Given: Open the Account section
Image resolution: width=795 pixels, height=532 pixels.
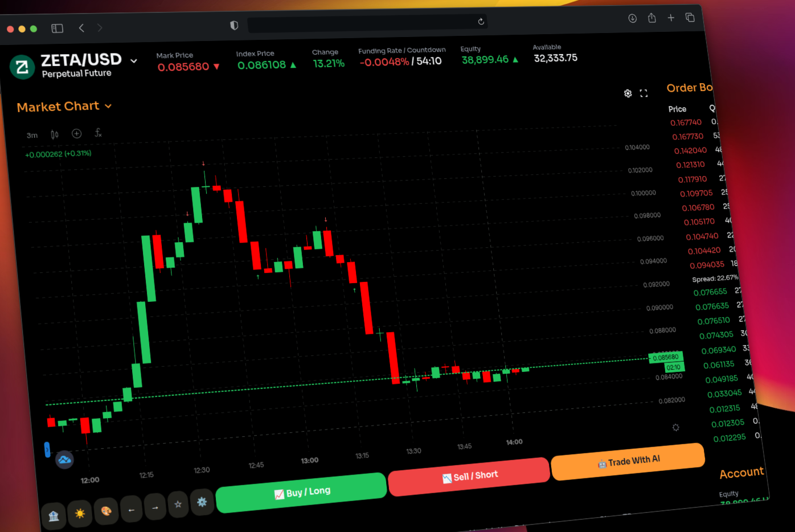Looking at the screenshot, I should click(x=741, y=473).
